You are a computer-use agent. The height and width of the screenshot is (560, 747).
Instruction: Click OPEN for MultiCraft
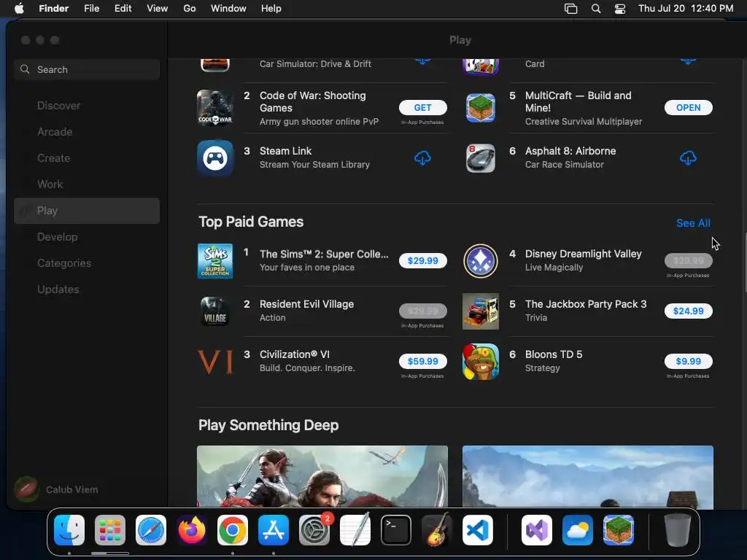click(689, 108)
